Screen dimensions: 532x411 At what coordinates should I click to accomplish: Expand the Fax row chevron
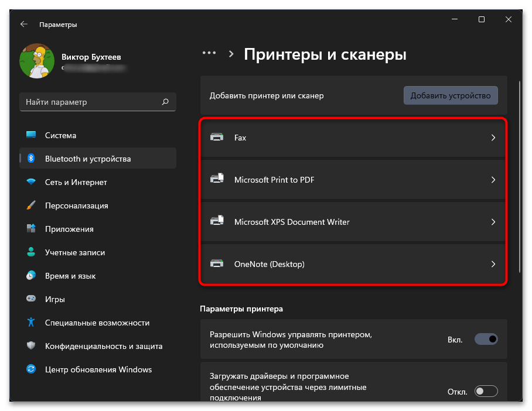tap(493, 138)
